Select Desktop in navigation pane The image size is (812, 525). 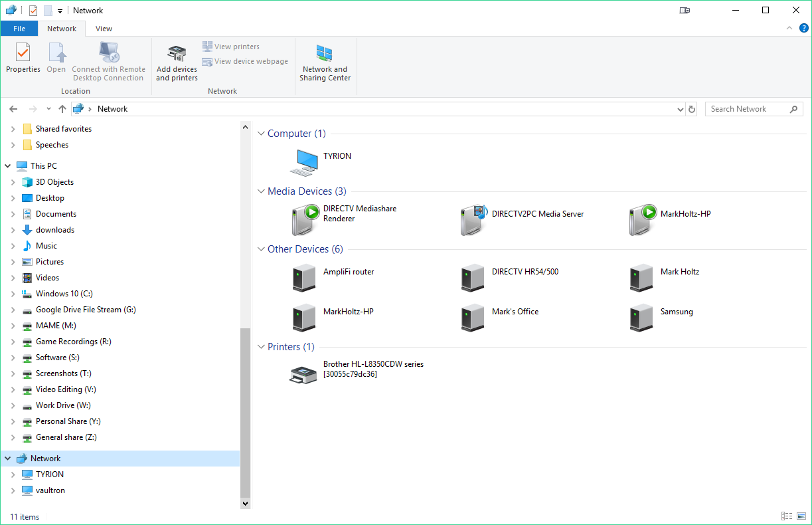click(x=50, y=198)
